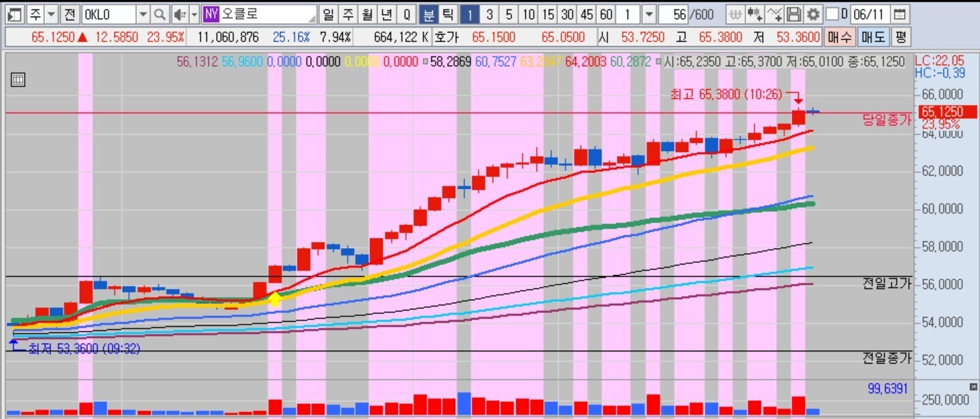980x419 pixels.
Task: Click the 64.2003 red moving average legend value
Action: click(x=585, y=62)
